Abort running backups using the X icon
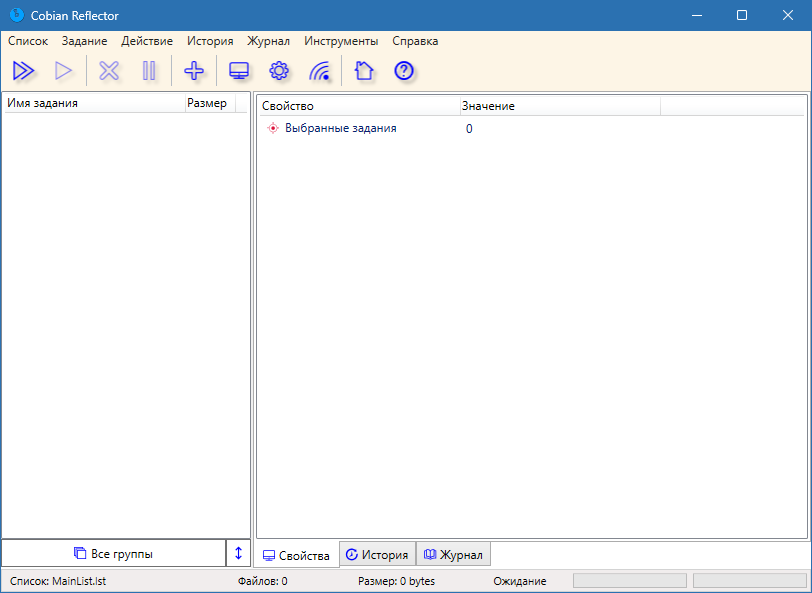Screen dimensions: 812x593 click(x=108, y=70)
